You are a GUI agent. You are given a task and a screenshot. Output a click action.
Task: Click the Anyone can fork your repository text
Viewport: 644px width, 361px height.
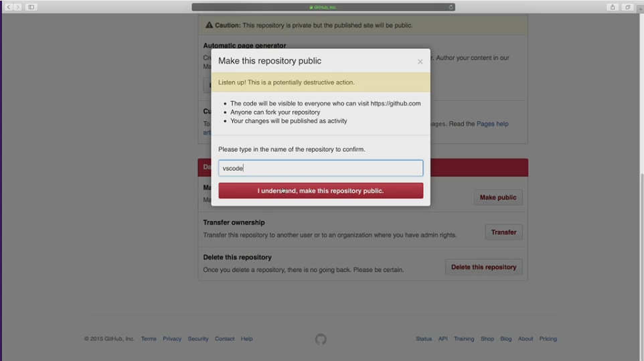pyautogui.click(x=275, y=112)
